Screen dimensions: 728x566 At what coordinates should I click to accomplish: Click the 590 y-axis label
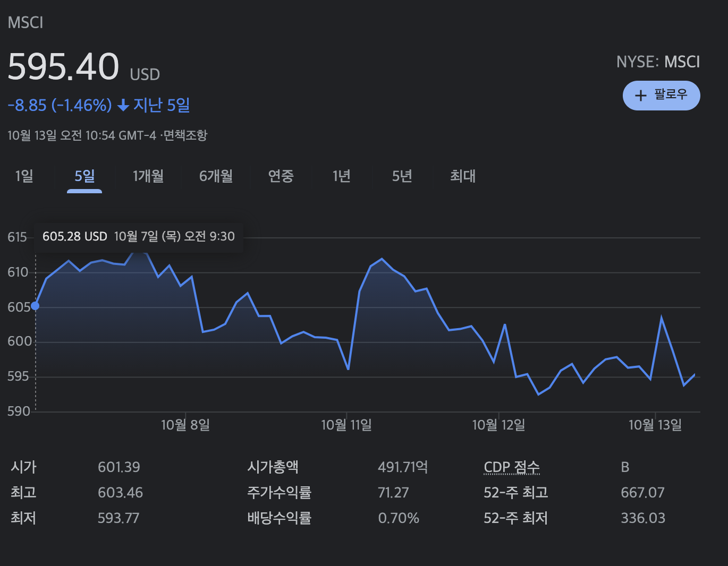point(19,411)
